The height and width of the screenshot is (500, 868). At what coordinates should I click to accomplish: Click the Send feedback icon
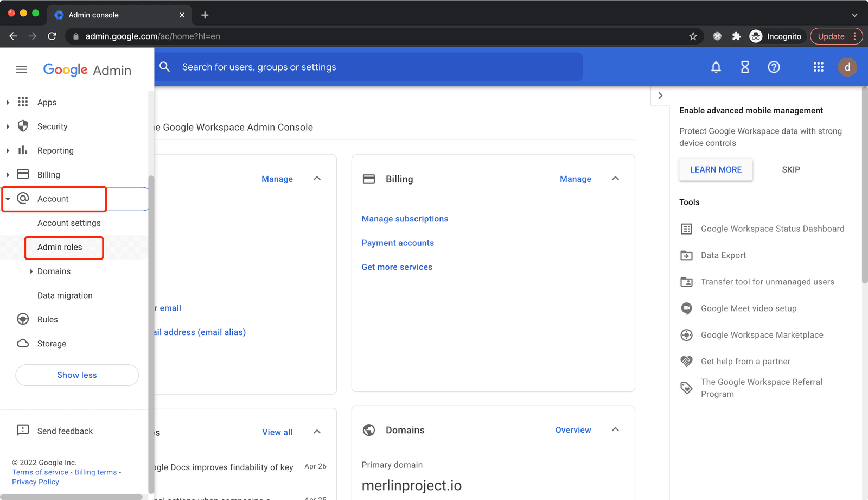(x=23, y=431)
